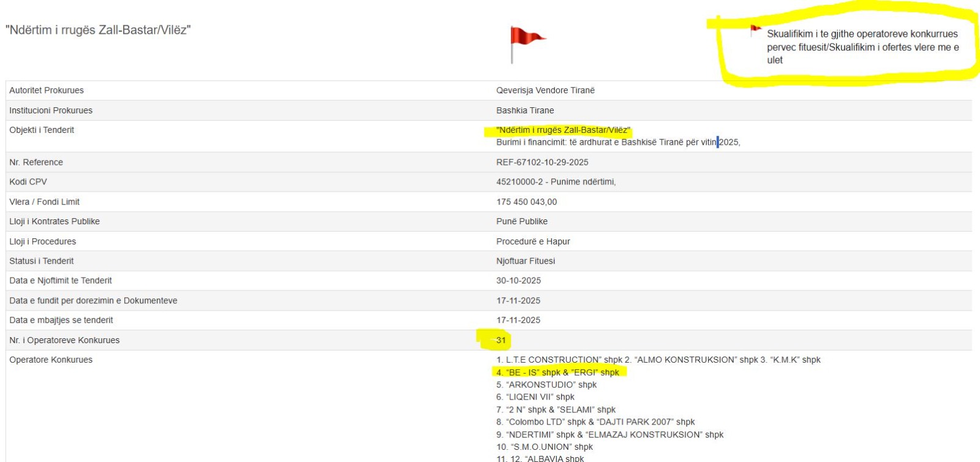Click the "Qeverisja Vendore Tiranë" authority value
The height and width of the screenshot is (462, 980).
point(545,91)
